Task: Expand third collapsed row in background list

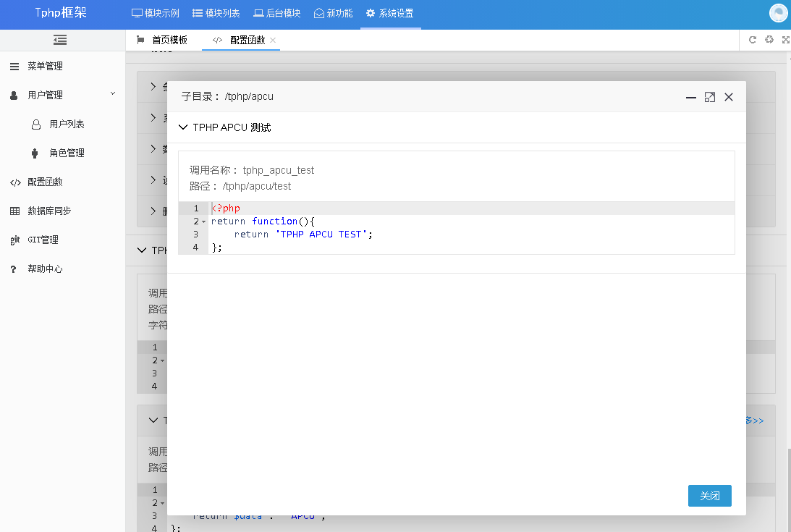Action: [x=153, y=149]
